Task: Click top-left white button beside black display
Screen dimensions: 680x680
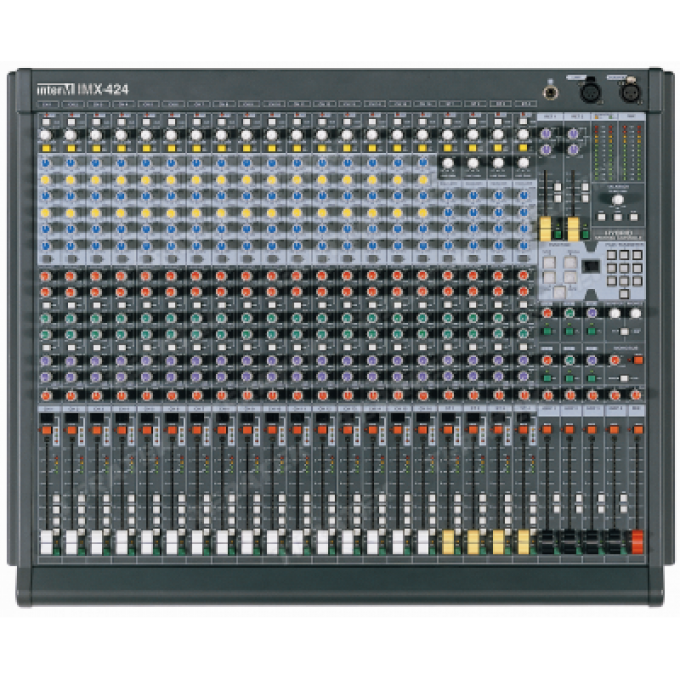Action: click(549, 262)
